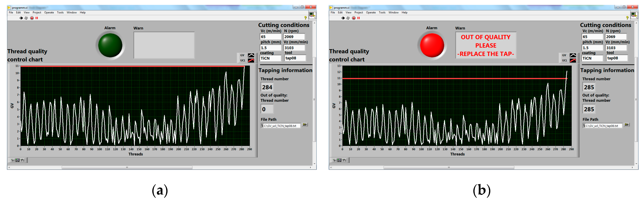Open Tools menu in right window
This screenshot has height=202, width=644.
pyautogui.click(x=382, y=13)
